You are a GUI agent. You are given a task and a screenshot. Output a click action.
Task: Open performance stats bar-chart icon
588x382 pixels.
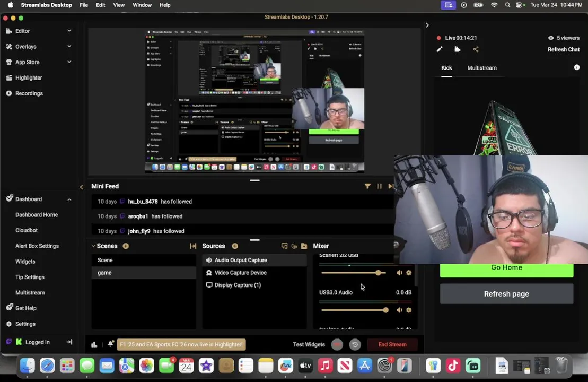pos(94,344)
